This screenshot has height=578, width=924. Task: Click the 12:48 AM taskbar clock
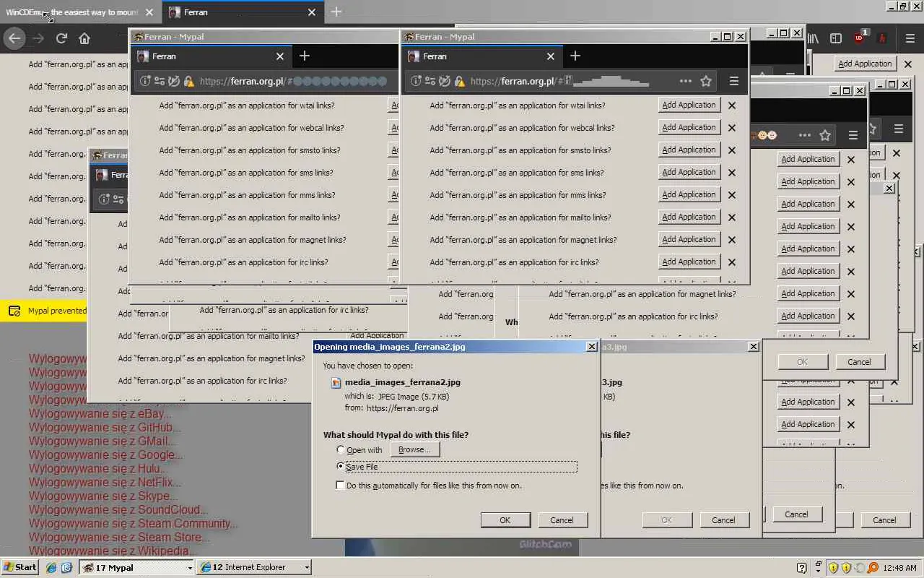click(x=899, y=568)
